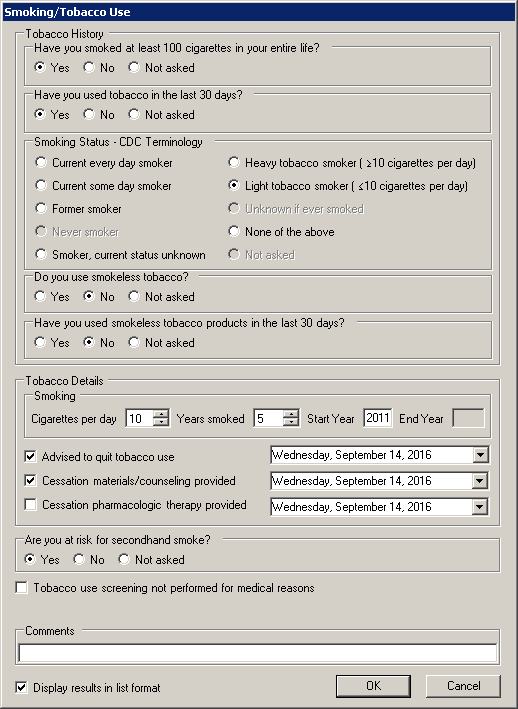Decrease the Years smoked value

(291, 422)
